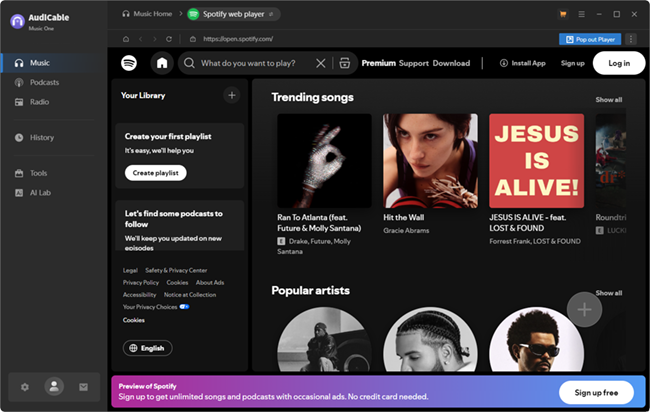The image size is (650, 412).
Task: Go forward with the right arrow
Action: click(155, 39)
